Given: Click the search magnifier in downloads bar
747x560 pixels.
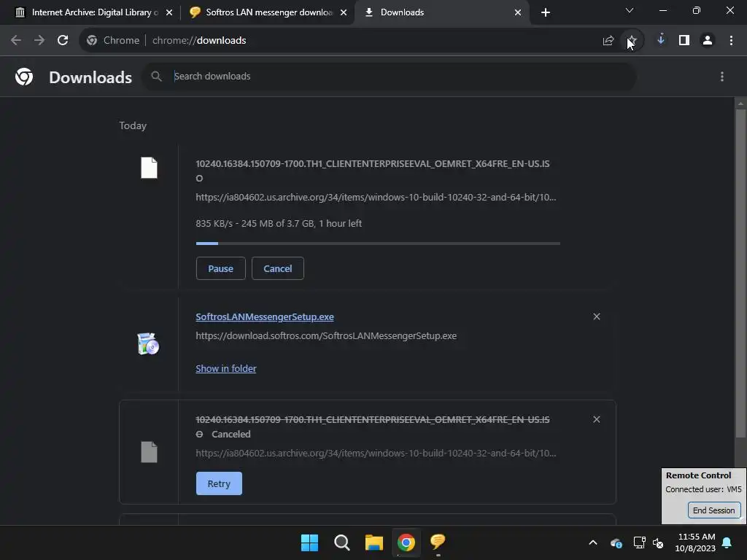Looking at the screenshot, I should tap(156, 76).
